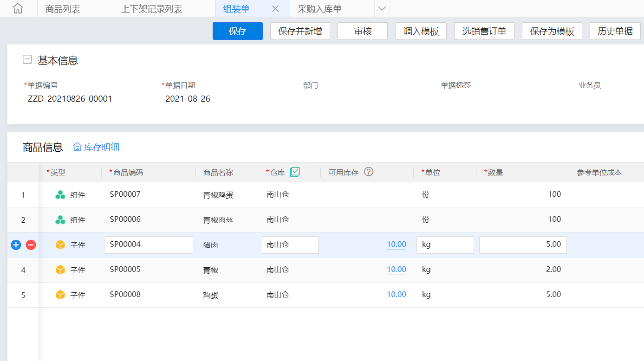The width and height of the screenshot is (644, 361).
Task: Edit the quantity input 5.00 for 猪肉
Action: (523, 245)
